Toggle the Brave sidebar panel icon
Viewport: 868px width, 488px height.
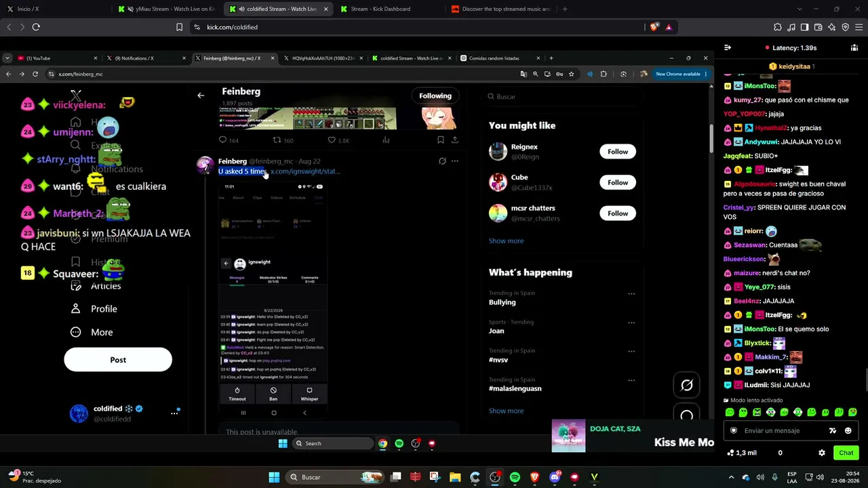pos(804,27)
